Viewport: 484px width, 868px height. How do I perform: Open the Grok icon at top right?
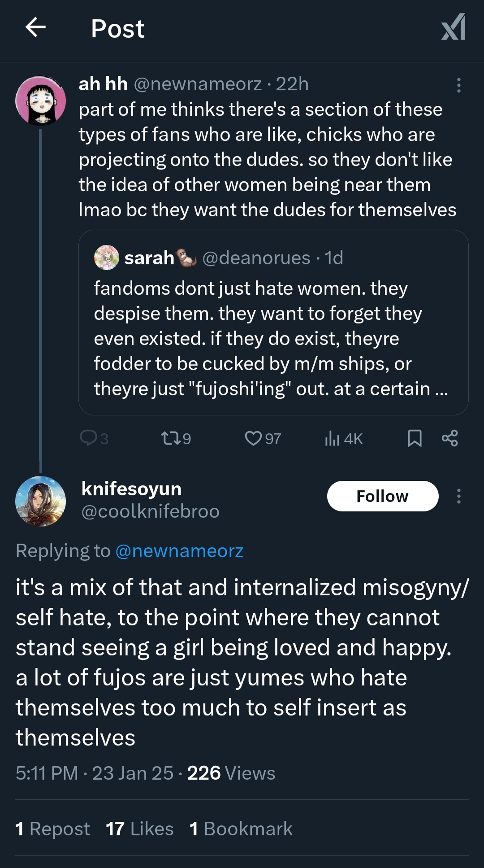pyautogui.click(x=454, y=27)
